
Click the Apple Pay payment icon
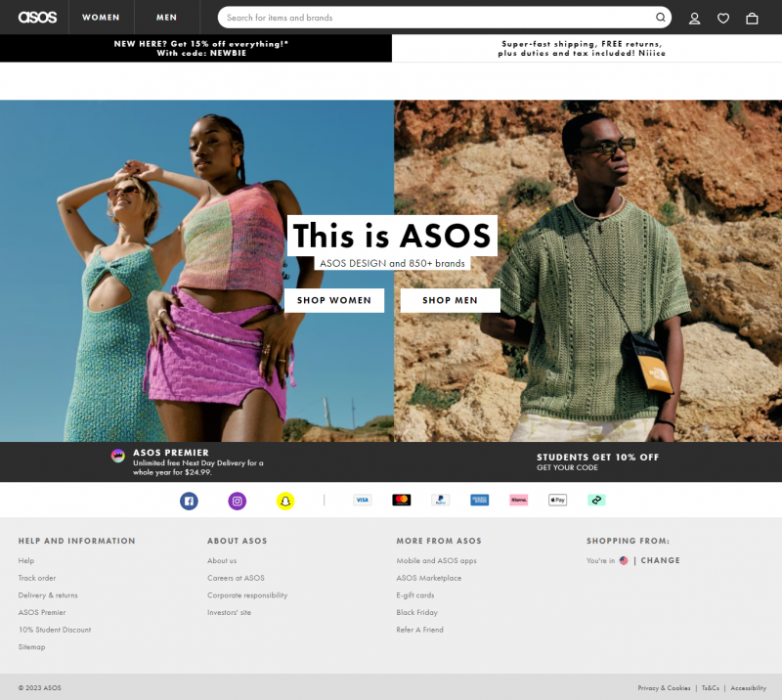coord(557,500)
